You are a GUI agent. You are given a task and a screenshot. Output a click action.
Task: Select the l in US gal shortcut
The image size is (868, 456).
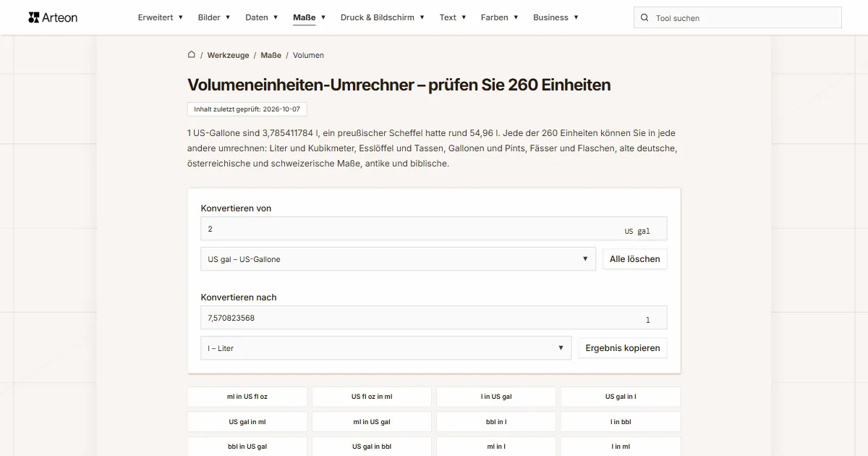coord(496,397)
